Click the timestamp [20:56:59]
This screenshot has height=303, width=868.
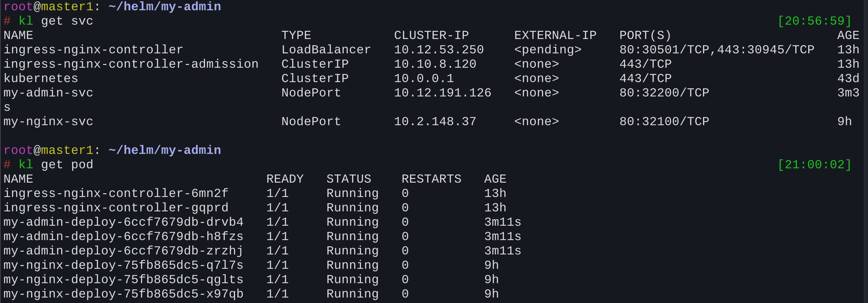pyautogui.click(x=814, y=21)
